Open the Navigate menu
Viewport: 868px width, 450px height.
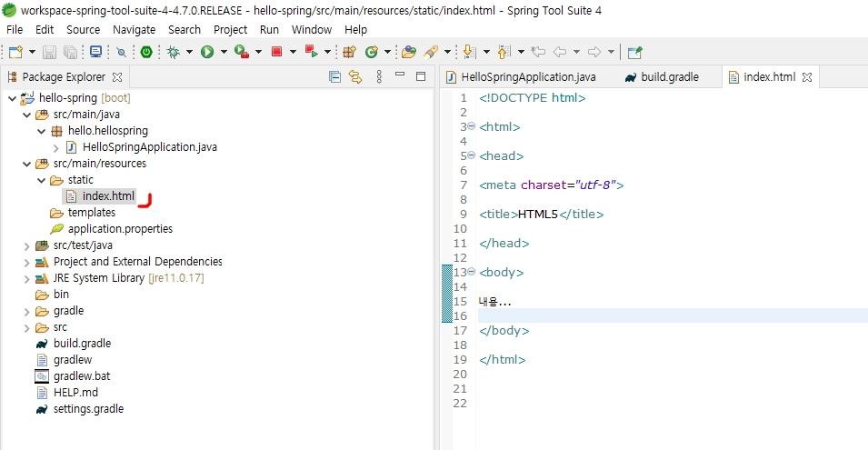click(x=134, y=29)
